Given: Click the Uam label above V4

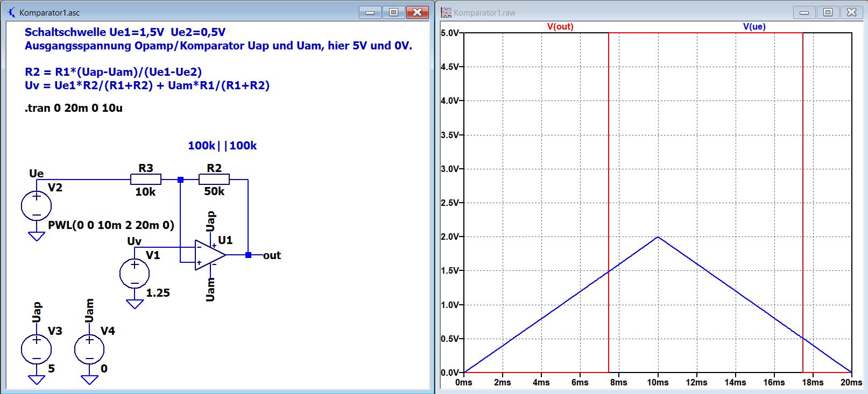Looking at the screenshot, I should click(89, 311).
